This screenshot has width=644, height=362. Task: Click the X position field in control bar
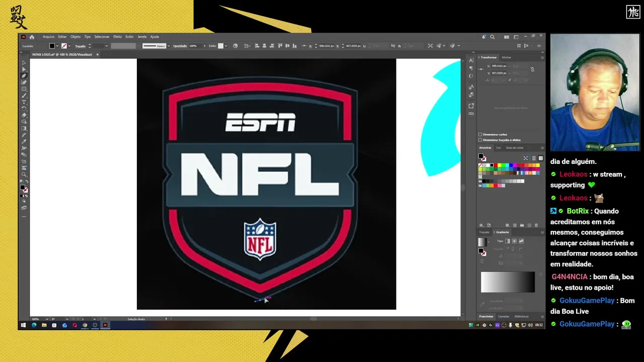click(327, 46)
